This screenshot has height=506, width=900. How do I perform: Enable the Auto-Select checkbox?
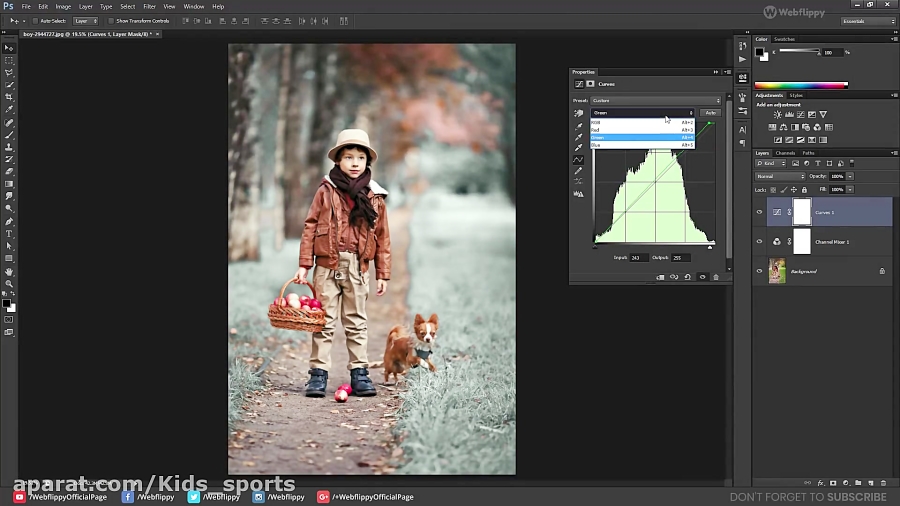[x=36, y=20]
